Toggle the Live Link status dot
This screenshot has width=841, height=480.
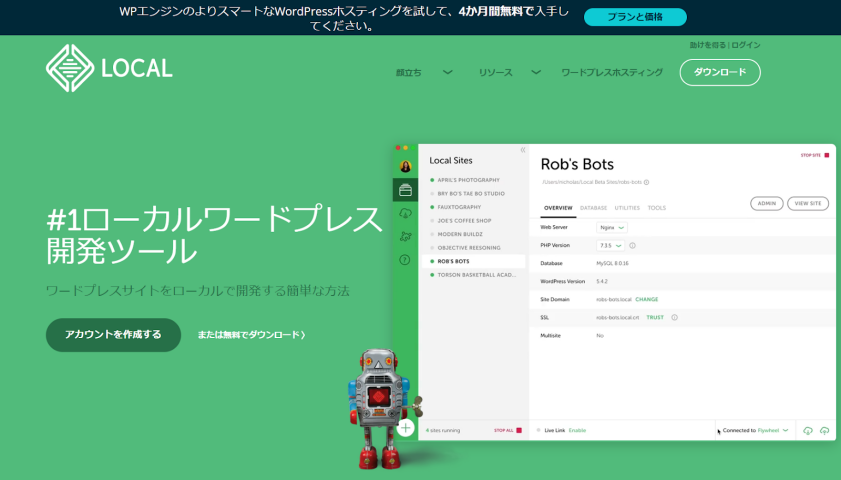pyautogui.click(x=538, y=430)
